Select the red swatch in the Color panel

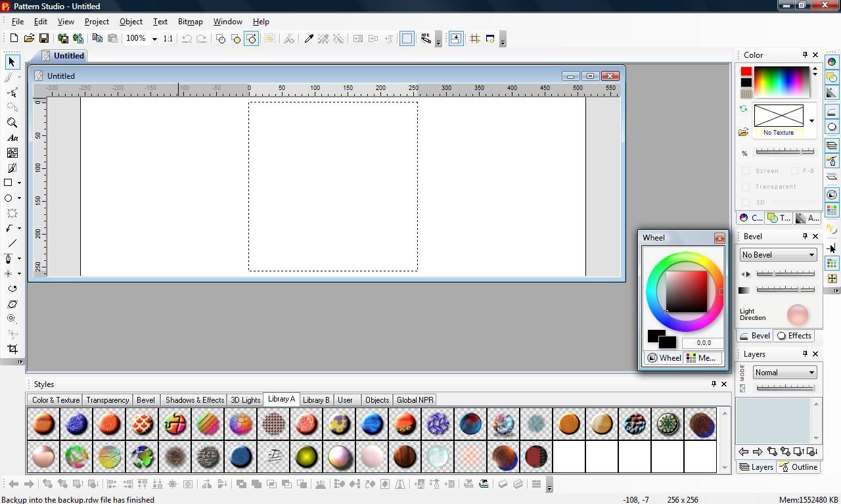(x=746, y=71)
